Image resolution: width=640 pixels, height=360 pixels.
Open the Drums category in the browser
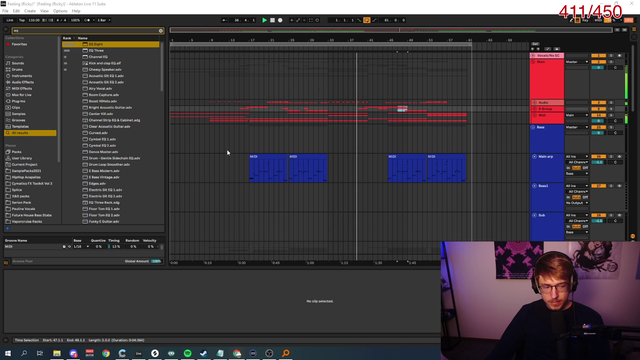click(x=17, y=69)
